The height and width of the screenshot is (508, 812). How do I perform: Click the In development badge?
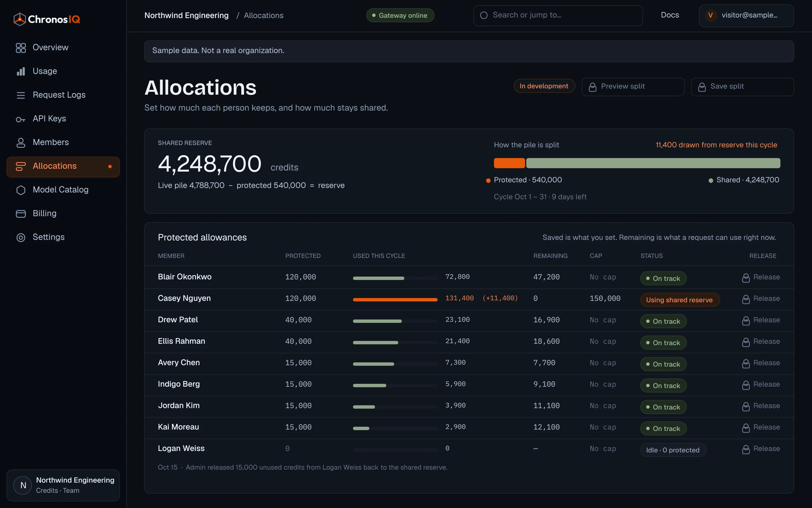[544, 86]
